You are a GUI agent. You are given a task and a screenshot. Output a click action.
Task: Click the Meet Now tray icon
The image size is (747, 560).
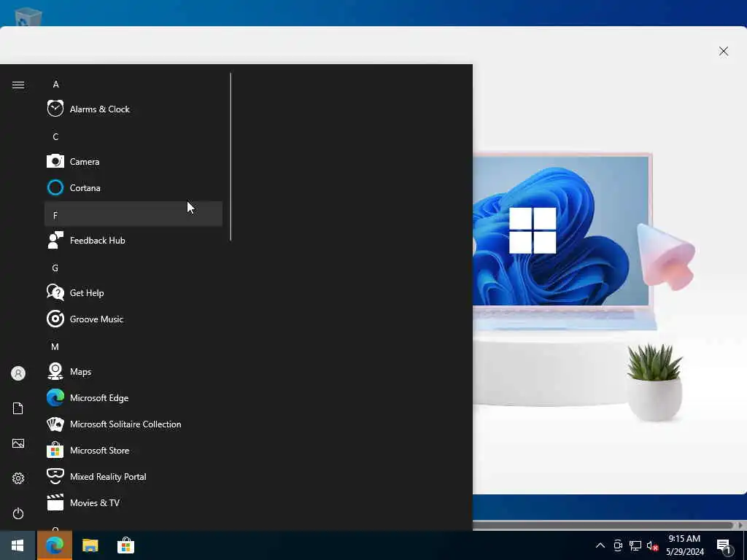pos(618,545)
